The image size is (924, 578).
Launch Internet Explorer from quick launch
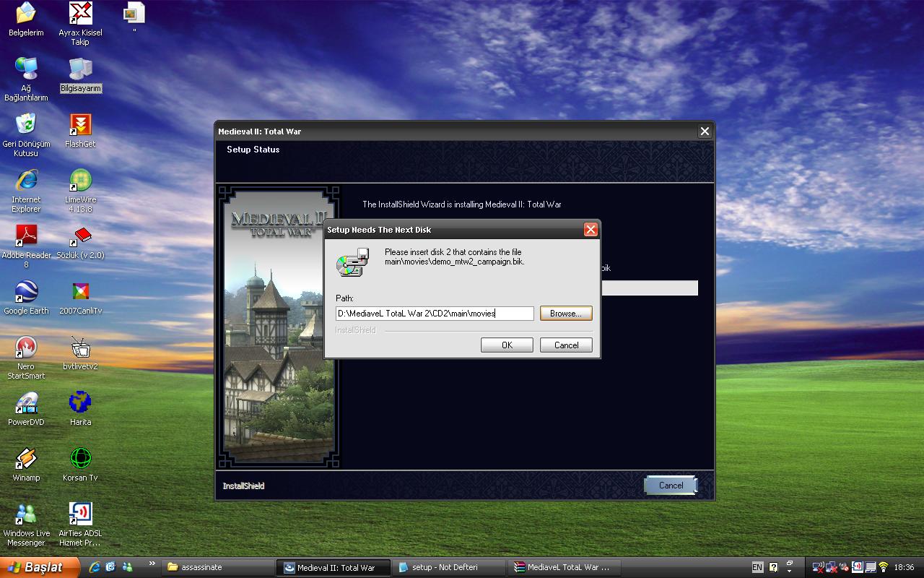click(x=94, y=567)
